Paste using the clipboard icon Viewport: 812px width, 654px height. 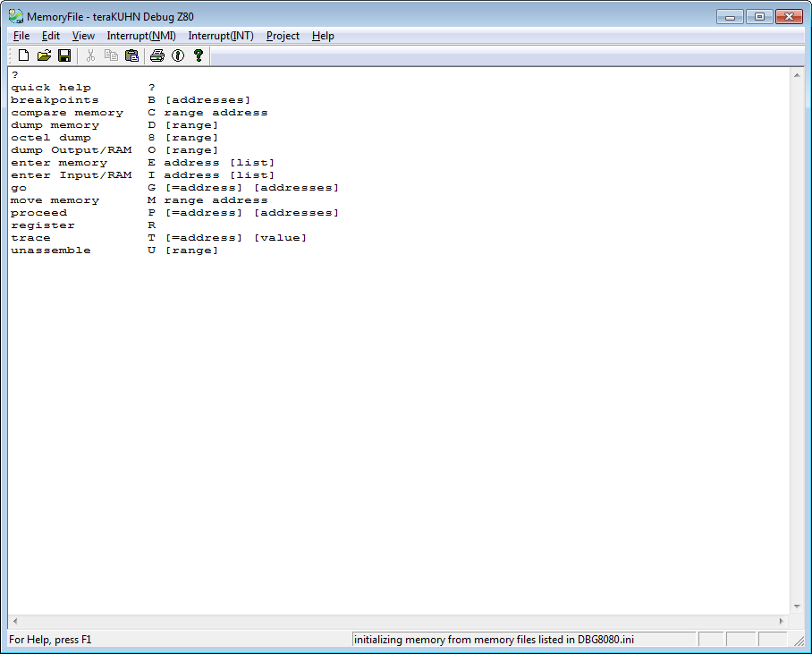click(x=131, y=56)
